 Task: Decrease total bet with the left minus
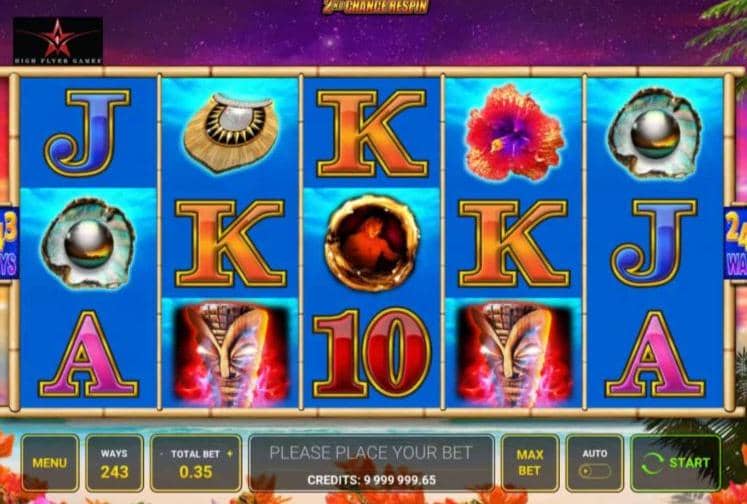(x=162, y=454)
